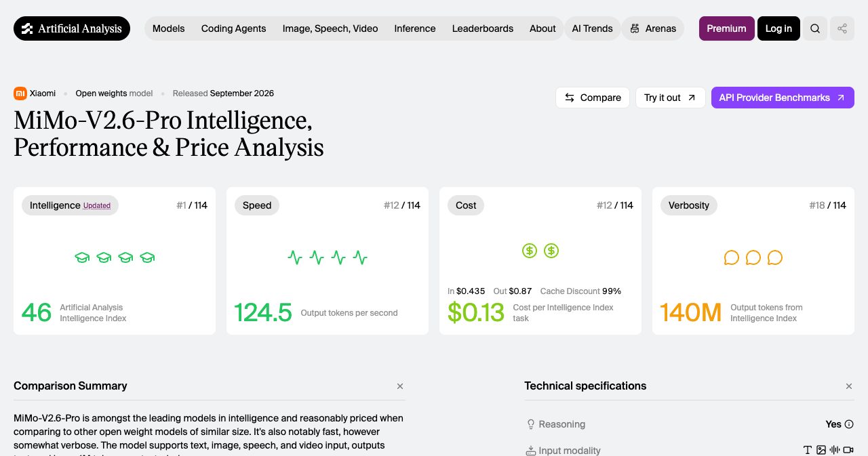Click the Cache Discount 99% text
The image size is (868, 456).
tap(580, 291)
